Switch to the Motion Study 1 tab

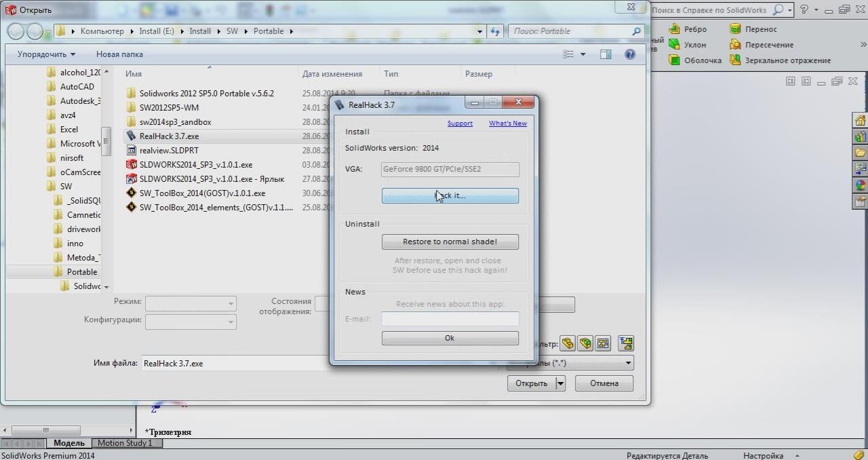tap(125, 443)
